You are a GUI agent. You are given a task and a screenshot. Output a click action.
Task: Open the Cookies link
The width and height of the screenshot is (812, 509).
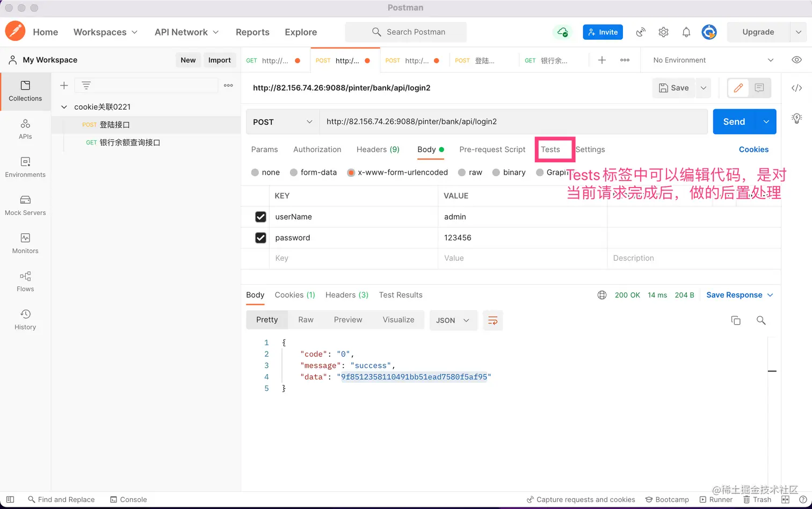pos(753,149)
